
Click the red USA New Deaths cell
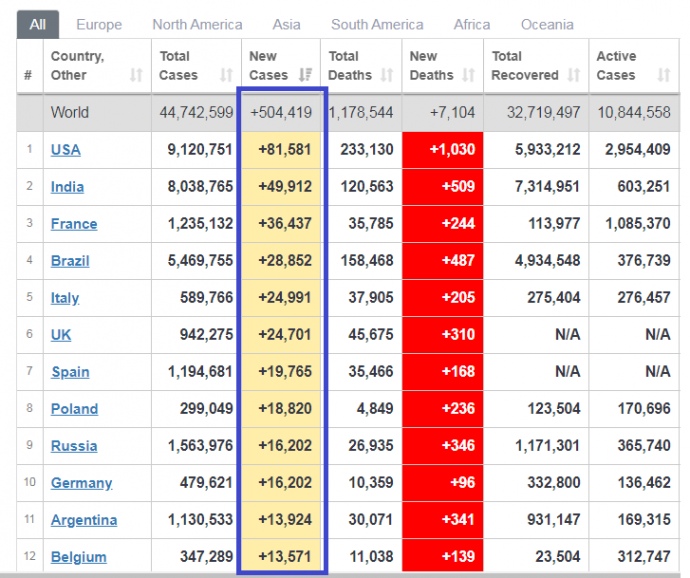point(442,150)
